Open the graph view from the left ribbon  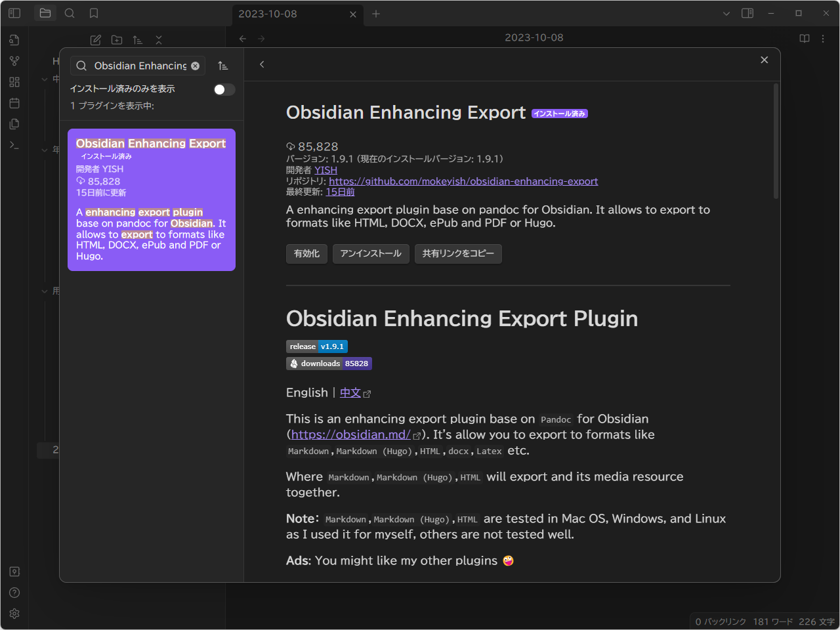point(14,61)
